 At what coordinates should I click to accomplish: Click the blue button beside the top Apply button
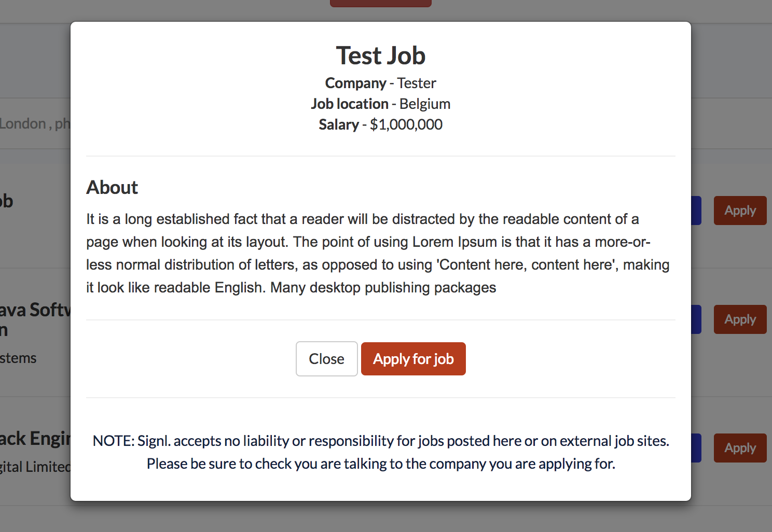(695, 211)
